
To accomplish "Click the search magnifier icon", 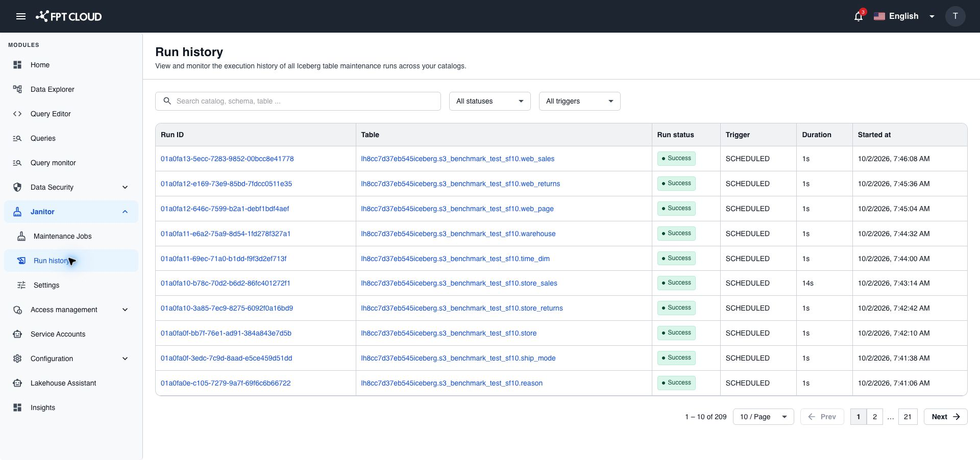I will click(167, 101).
